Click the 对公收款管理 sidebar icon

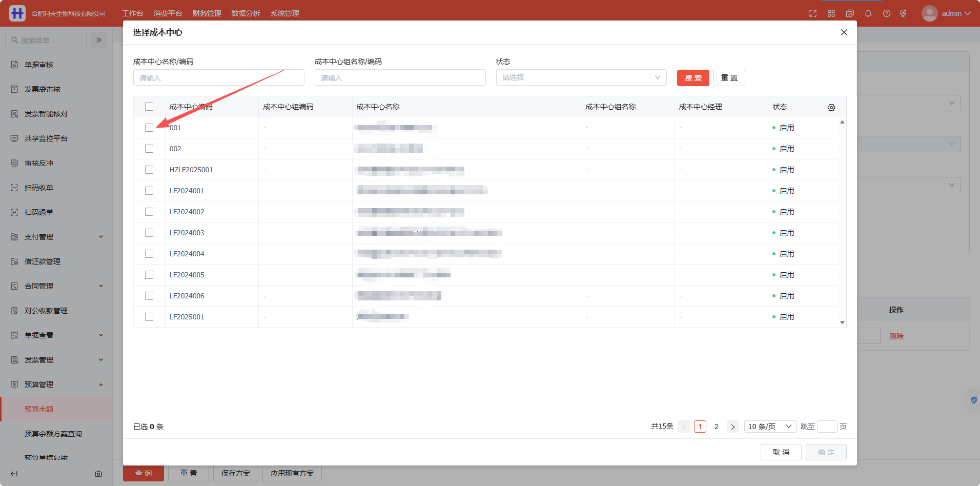[14, 311]
